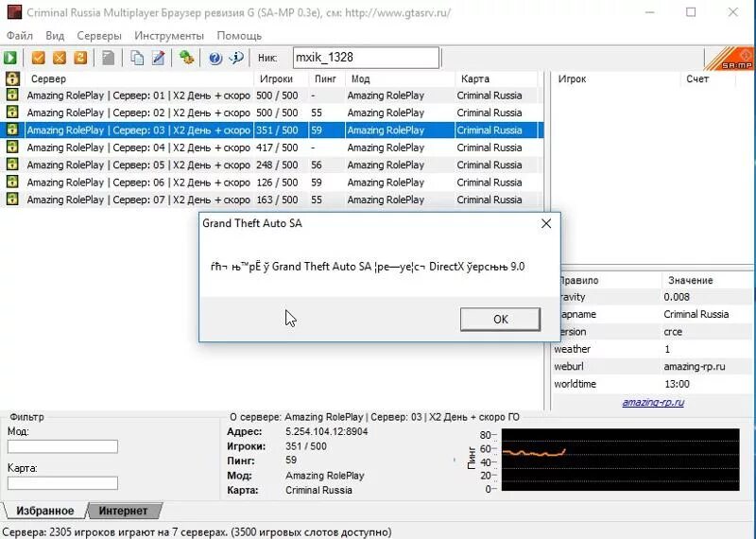Click the orange X delete server icon
756x539 pixels.
point(60,58)
